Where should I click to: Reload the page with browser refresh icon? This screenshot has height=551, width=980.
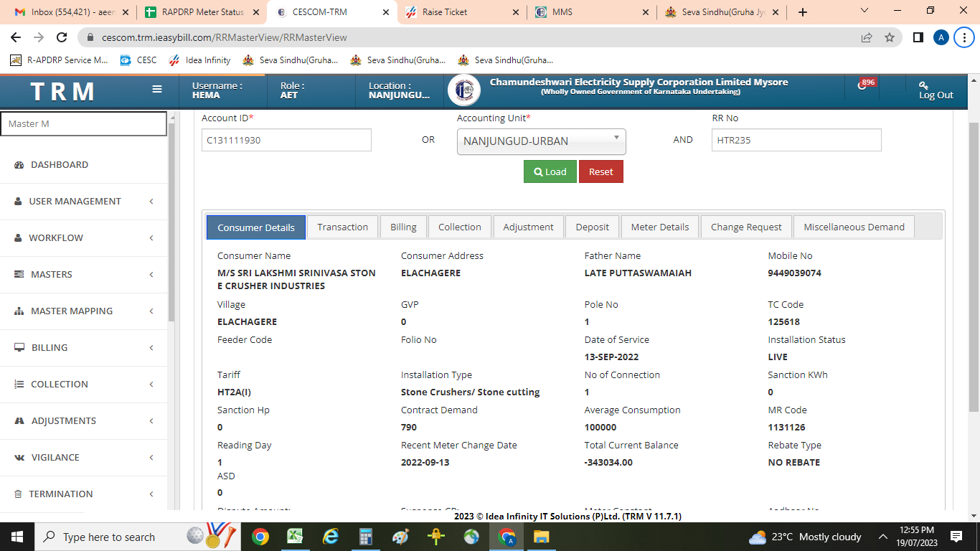pyautogui.click(x=62, y=37)
